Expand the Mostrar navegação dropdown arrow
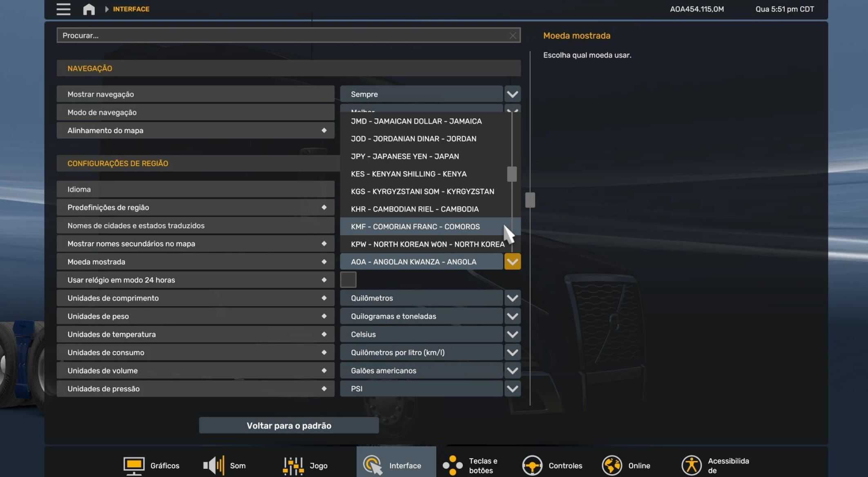This screenshot has height=477, width=868. (x=512, y=94)
